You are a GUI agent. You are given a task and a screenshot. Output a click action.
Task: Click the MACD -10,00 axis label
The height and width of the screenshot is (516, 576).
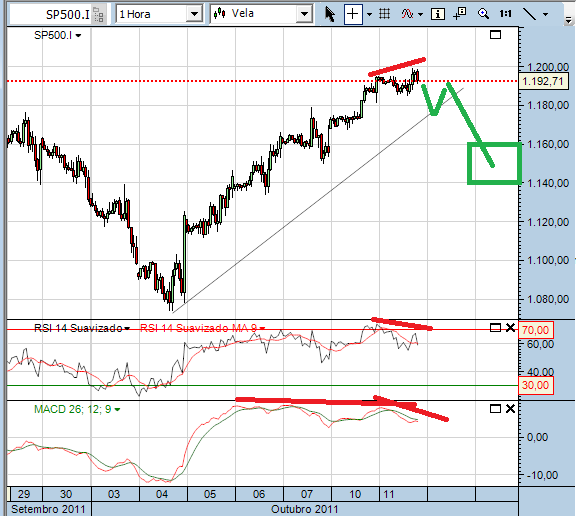pos(542,475)
